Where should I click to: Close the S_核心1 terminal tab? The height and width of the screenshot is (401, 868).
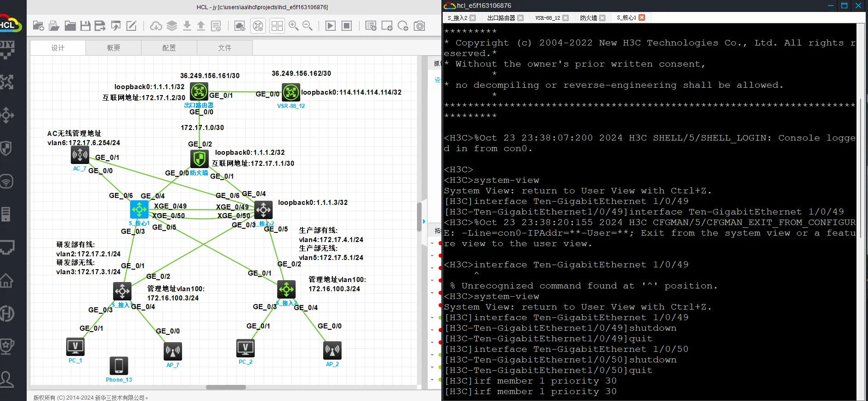tap(642, 17)
